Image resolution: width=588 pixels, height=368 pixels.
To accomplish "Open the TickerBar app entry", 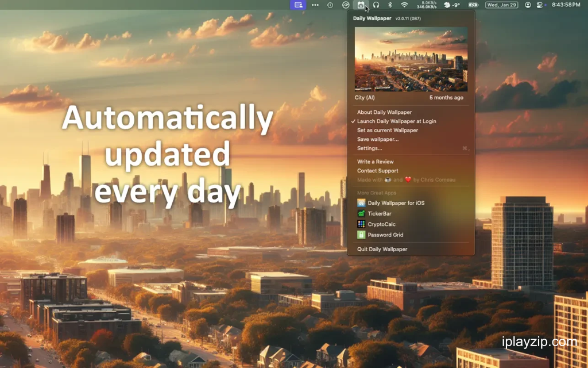I will 411,213.
